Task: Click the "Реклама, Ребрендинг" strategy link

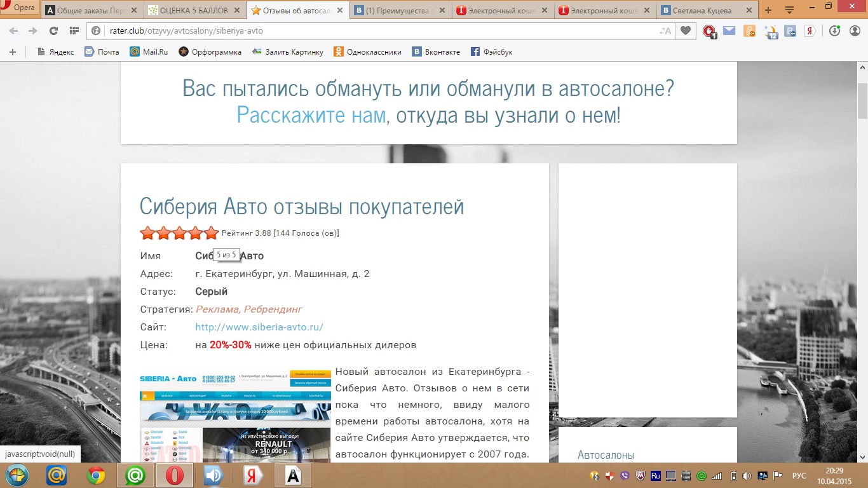Action: point(249,309)
